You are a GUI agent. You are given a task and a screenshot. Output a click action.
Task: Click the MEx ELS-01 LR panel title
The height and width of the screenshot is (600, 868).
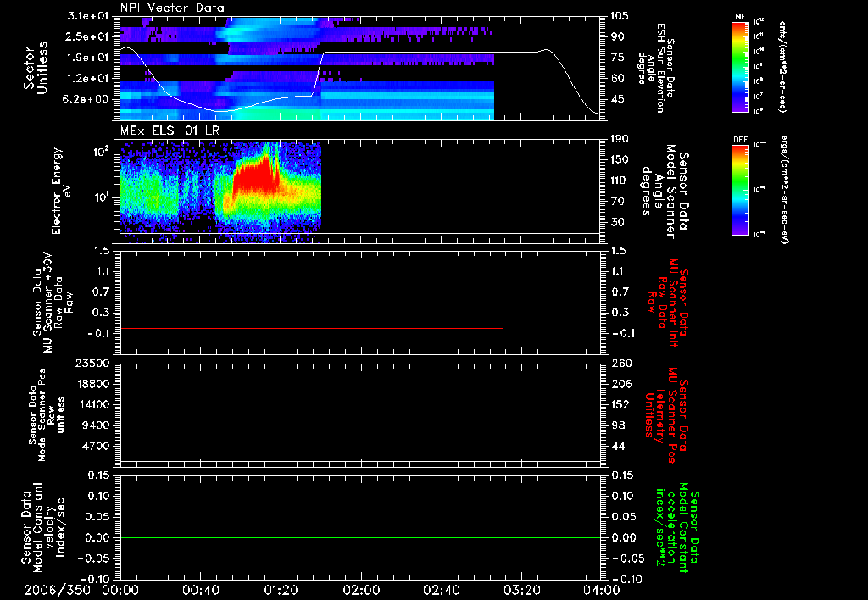(x=170, y=131)
